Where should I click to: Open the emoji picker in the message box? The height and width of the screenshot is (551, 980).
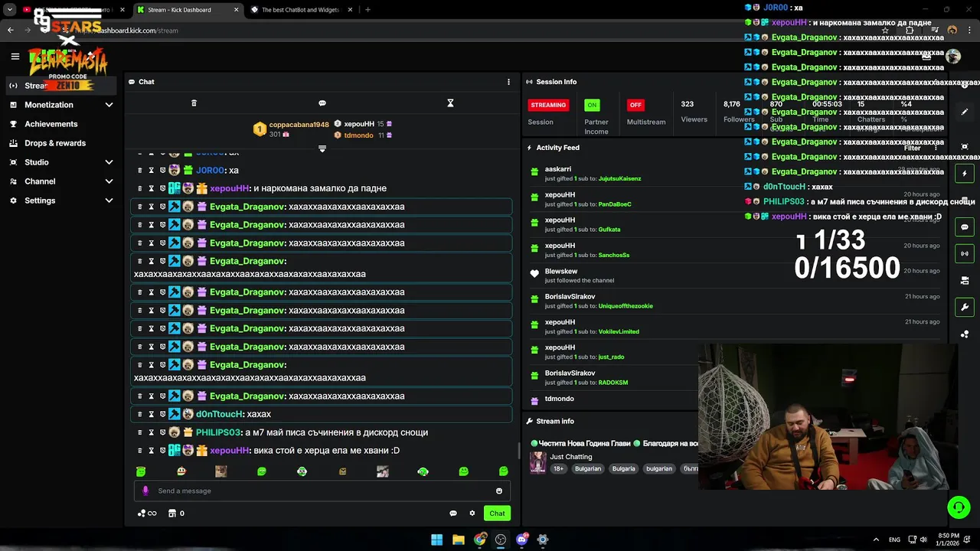[499, 491]
